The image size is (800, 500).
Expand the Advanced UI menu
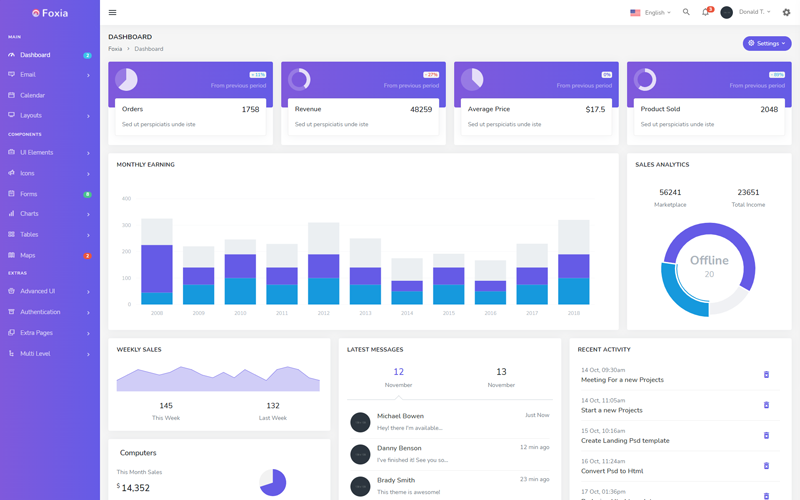pos(50,291)
